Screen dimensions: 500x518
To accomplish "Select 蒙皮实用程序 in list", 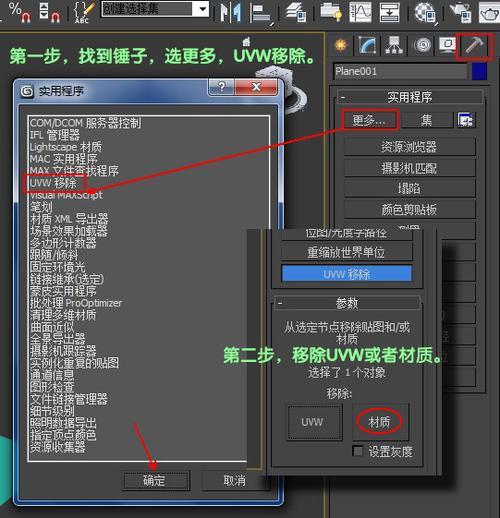I will [63, 291].
